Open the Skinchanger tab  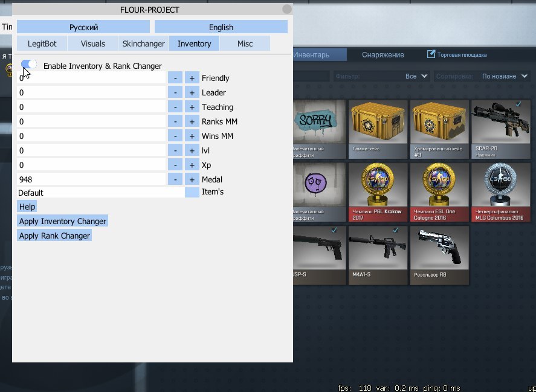(x=144, y=43)
